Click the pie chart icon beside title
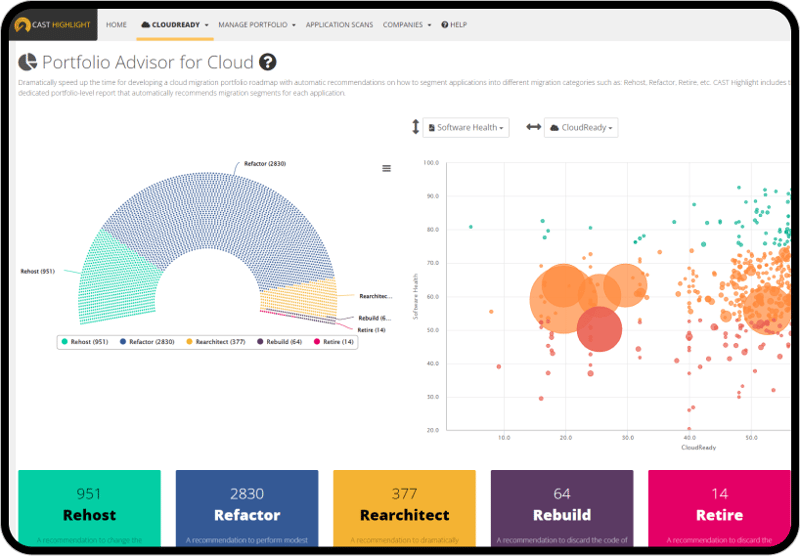800x556 pixels. 28,62
